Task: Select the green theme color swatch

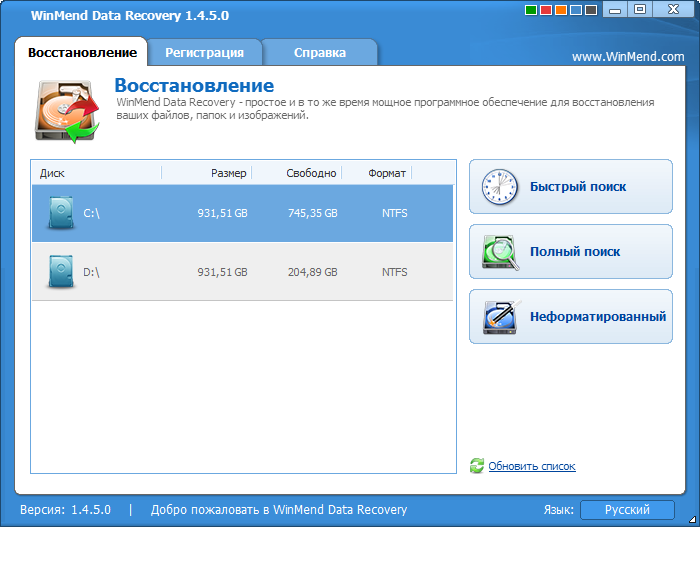Action: pyautogui.click(x=531, y=10)
